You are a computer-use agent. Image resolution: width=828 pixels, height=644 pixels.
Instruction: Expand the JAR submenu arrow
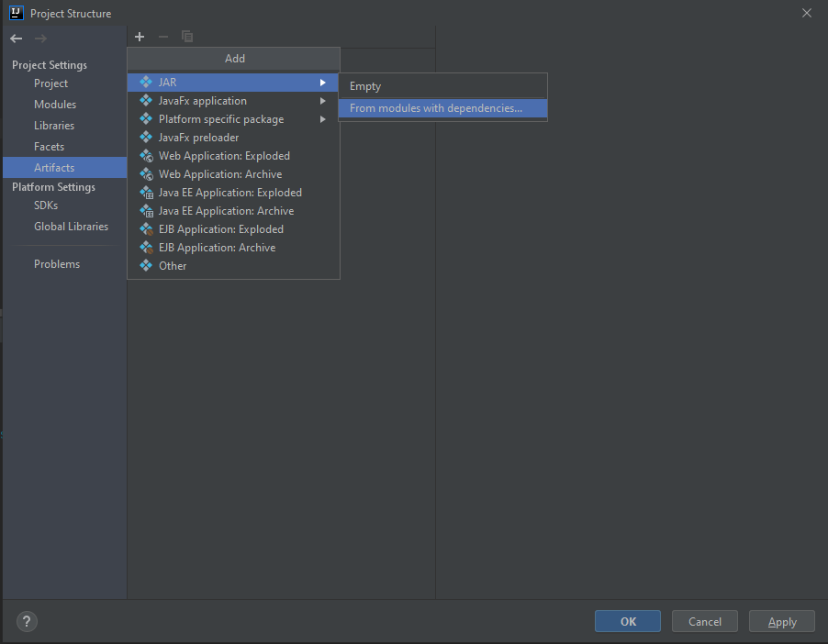pyautogui.click(x=322, y=83)
